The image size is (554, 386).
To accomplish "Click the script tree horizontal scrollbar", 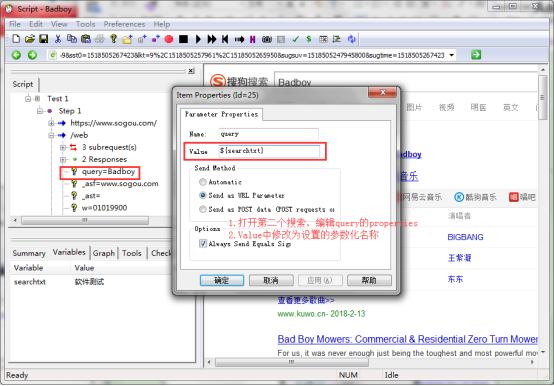I will (85, 220).
